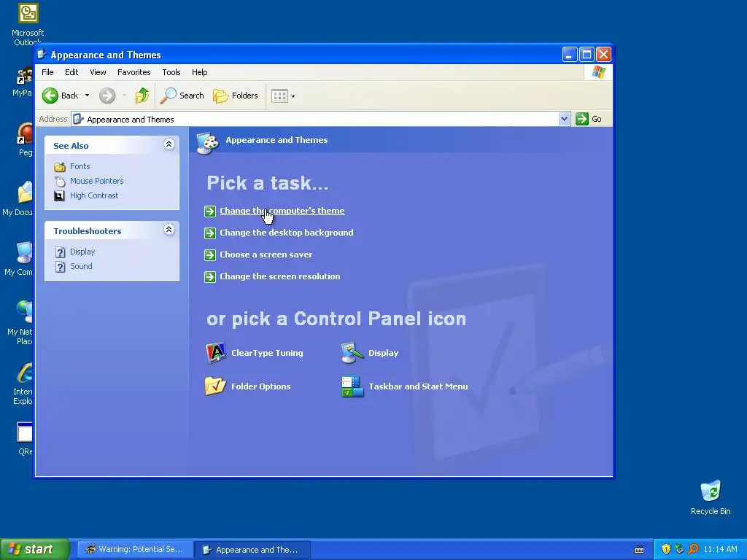Expand the Address bar dropdown arrow
Viewport: 747px width, 560px height.
(x=564, y=119)
